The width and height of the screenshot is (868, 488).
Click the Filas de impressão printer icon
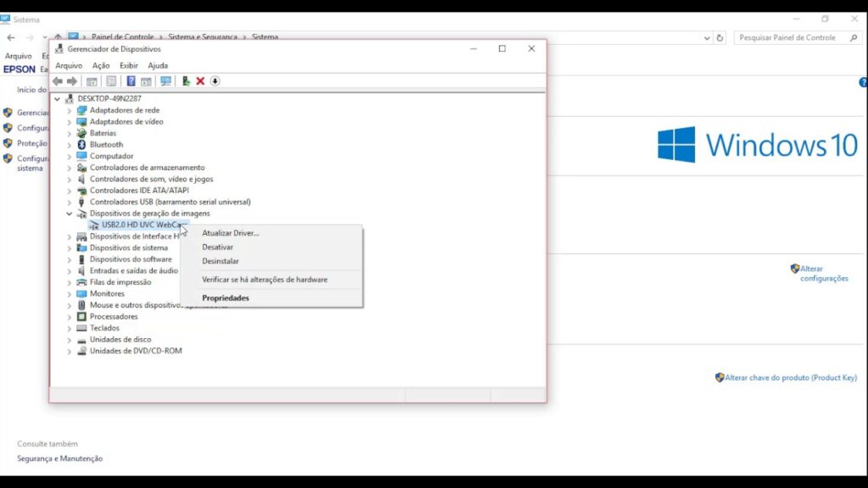click(x=81, y=282)
